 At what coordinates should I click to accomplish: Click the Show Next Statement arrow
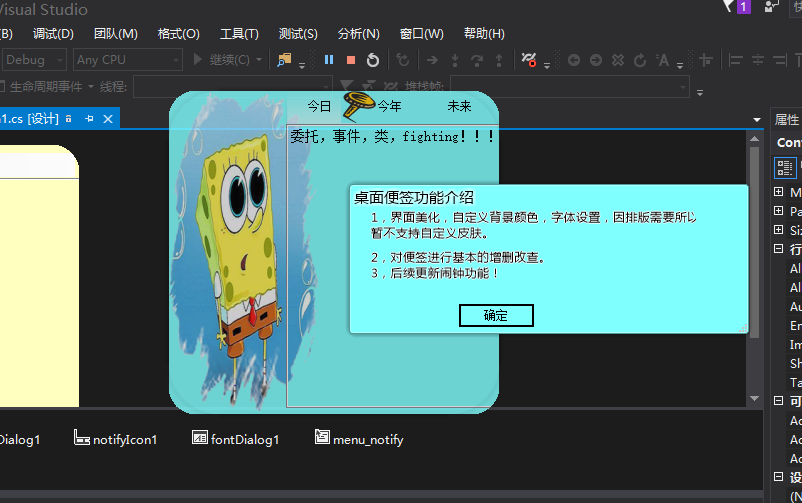point(432,60)
